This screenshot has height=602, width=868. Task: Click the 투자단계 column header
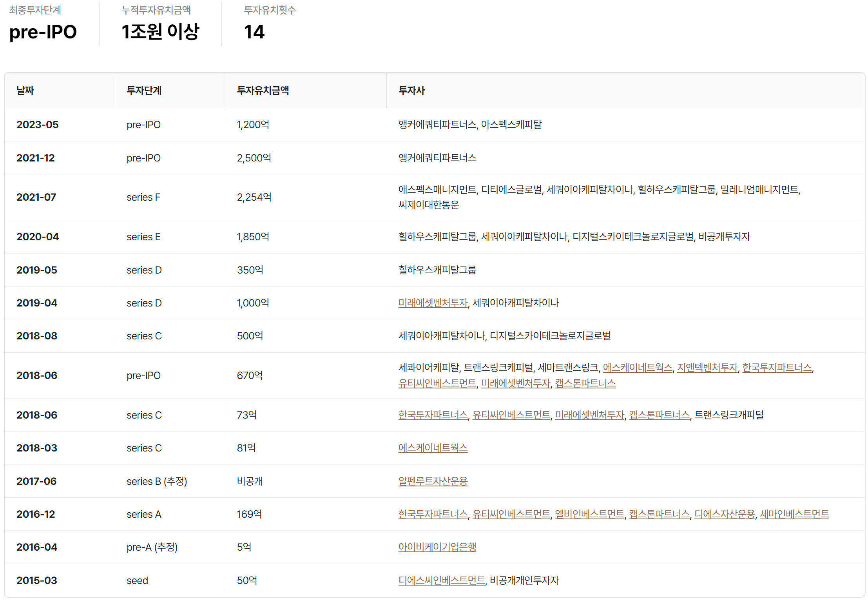[144, 91]
